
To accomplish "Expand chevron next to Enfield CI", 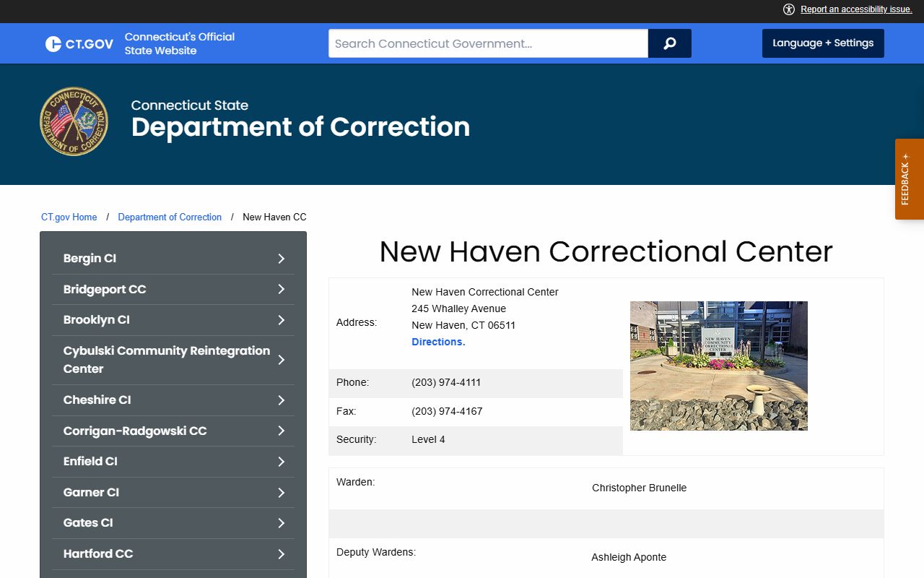I will click(282, 462).
